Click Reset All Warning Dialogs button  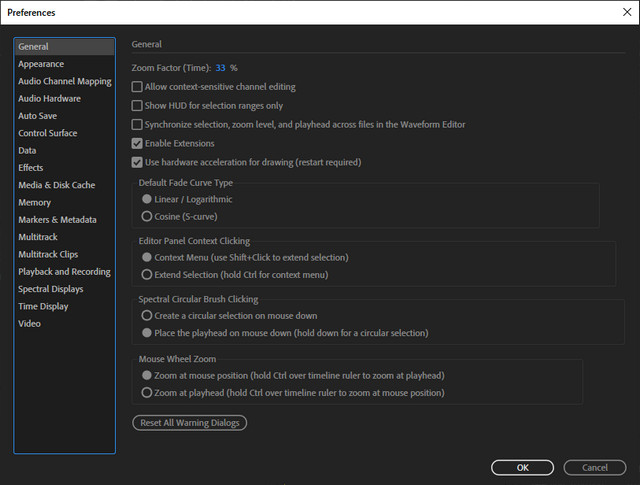189,422
